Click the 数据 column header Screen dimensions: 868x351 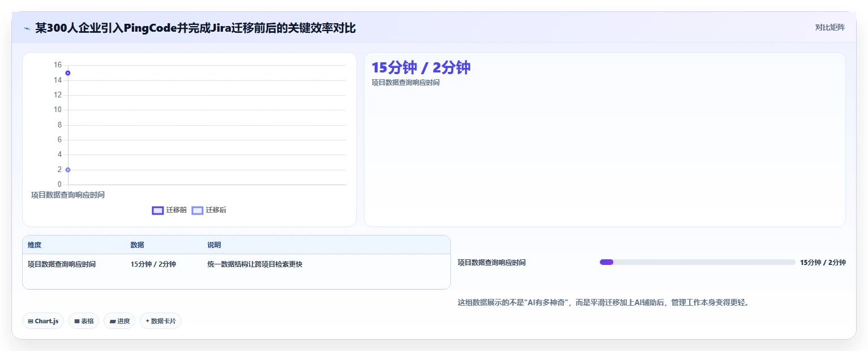tap(137, 245)
